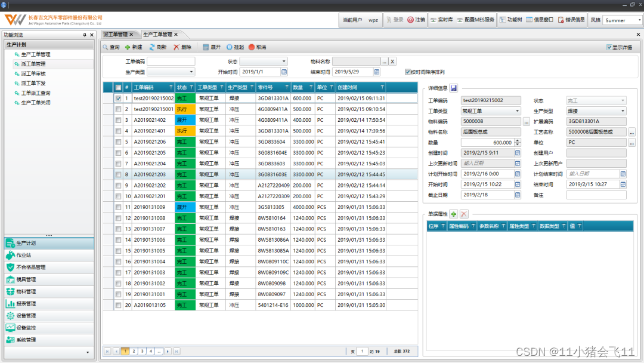Filter the 创建时间 column header

click(x=382, y=87)
